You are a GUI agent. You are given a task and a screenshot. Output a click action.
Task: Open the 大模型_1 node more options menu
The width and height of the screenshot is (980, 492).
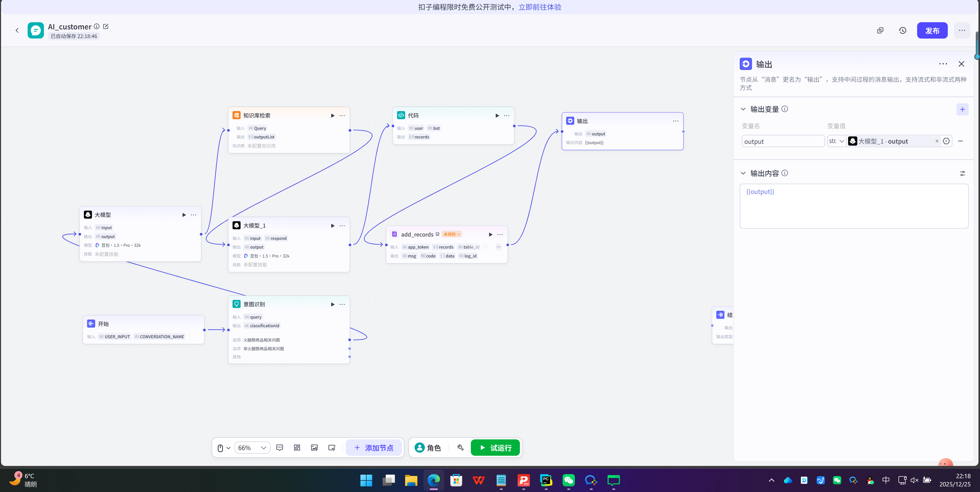coord(342,226)
